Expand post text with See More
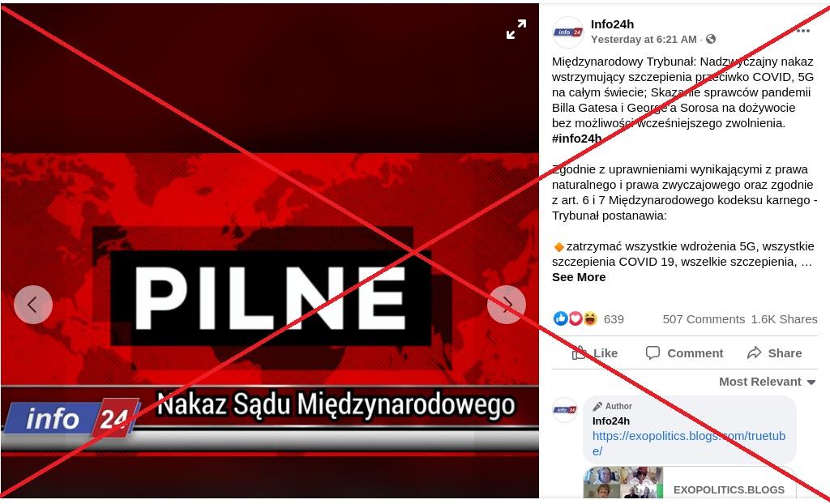Screen dimensions: 830x504 pyautogui.click(x=579, y=277)
